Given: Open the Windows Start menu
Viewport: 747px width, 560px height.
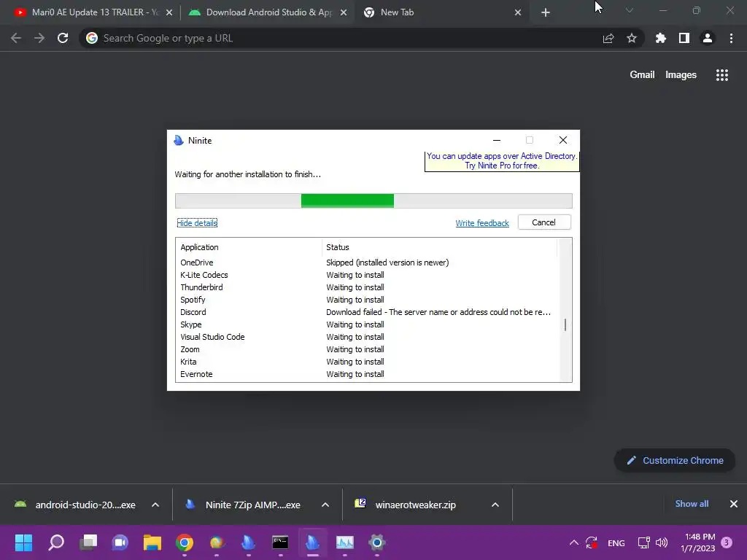Looking at the screenshot, I should [x=23, y=542].
